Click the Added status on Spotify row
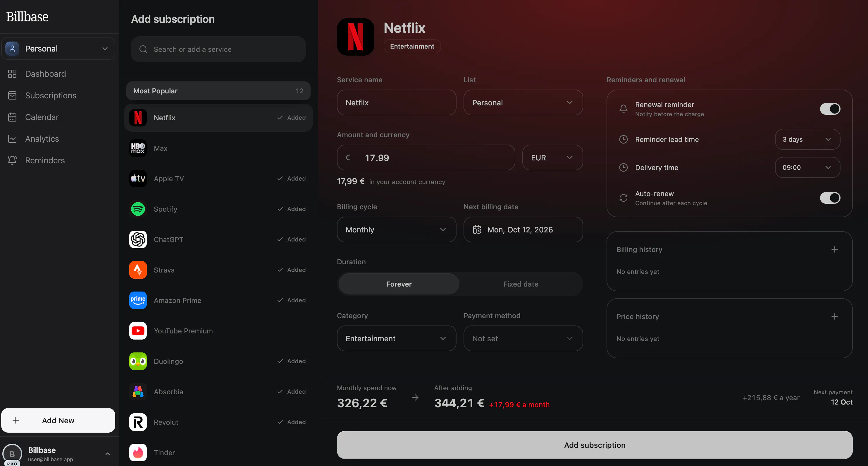Viewport: 868px width, 466px height. pos(292,209)
